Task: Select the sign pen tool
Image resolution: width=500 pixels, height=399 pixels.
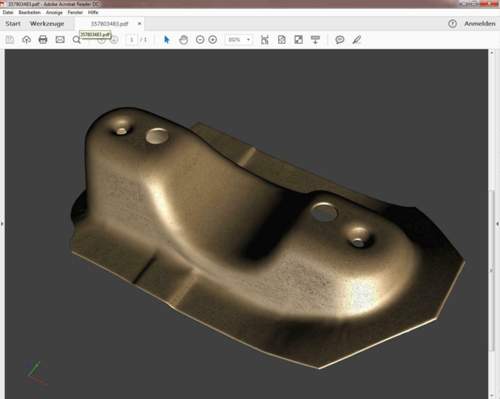Action: pos(357,40)
